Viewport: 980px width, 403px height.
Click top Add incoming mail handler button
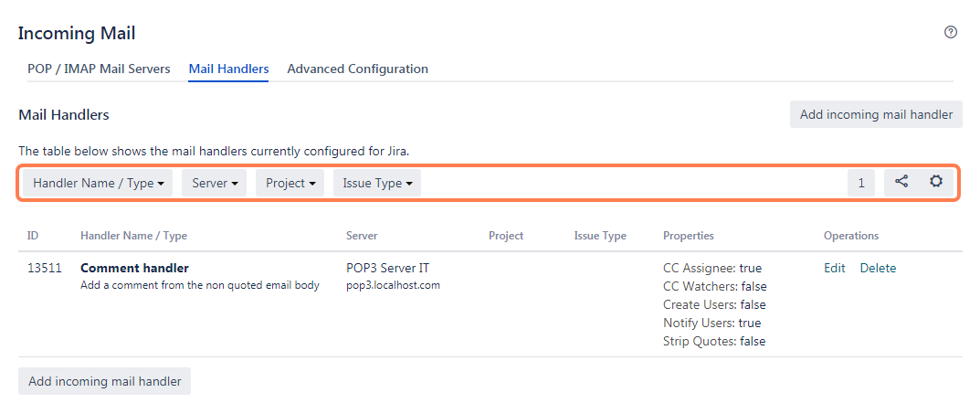click(x=876, y=114)
